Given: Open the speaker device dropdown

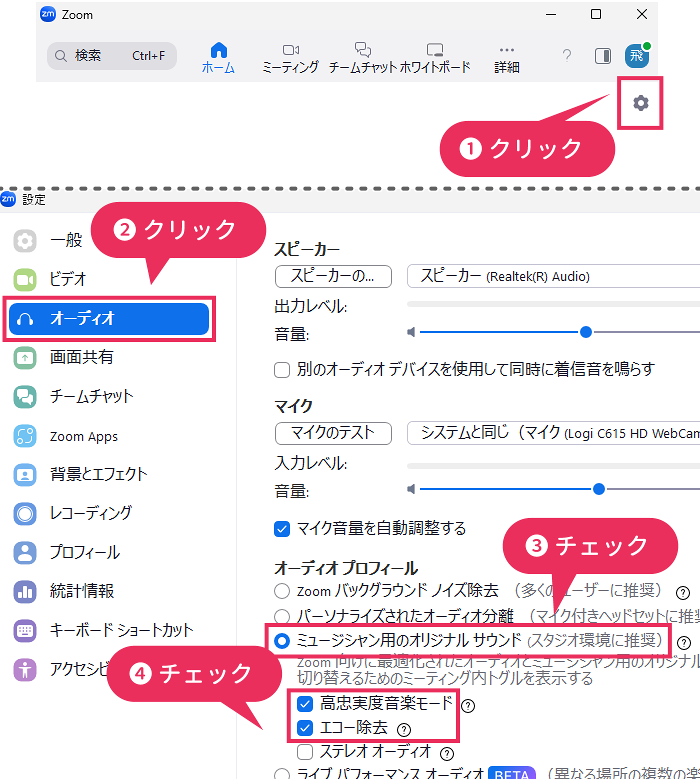Looking at the screenshot, I should point(552,276).
